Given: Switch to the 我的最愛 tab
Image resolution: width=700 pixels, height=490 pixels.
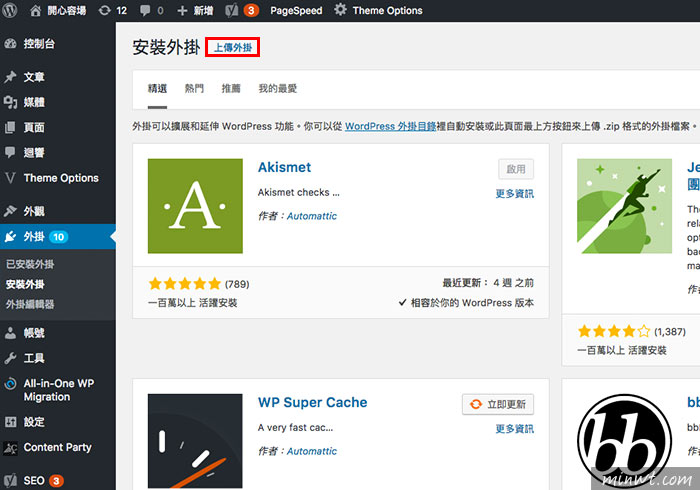Looking at the screenshot, I should point(278,89).
